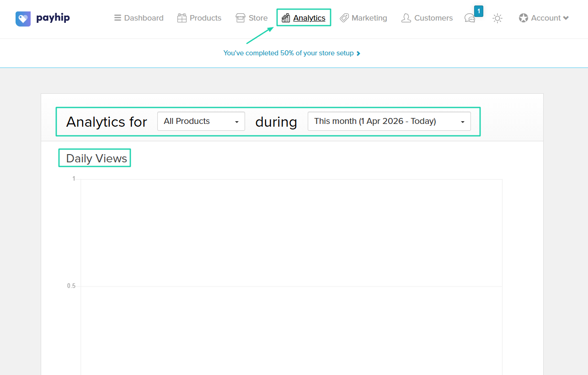Click the Daily Views heading

click(96, 158)
